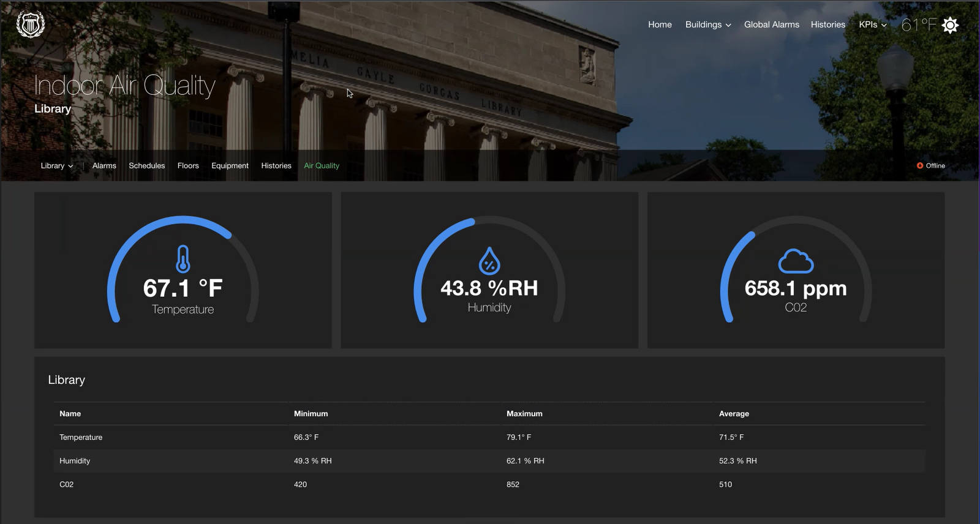The width and height of the screenshot is (980, 524).
Task: Select the Temperature row name
Action: (x=81, y=437)
